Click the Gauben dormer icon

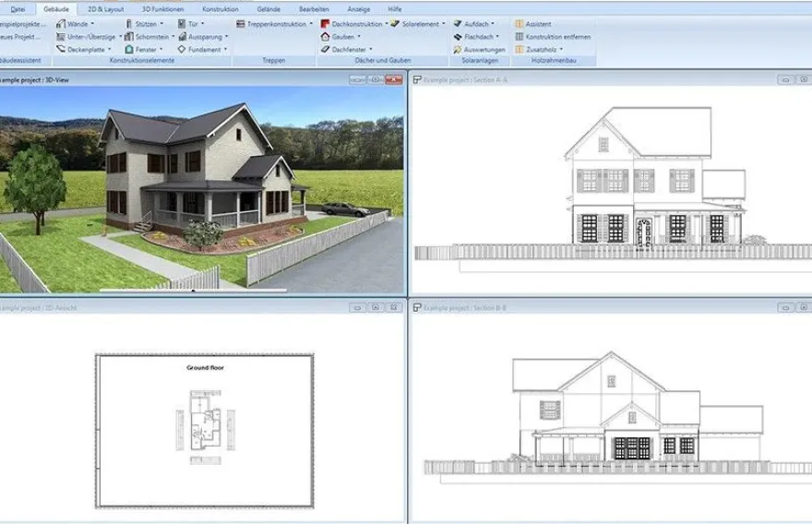click(x=325, y=37)
